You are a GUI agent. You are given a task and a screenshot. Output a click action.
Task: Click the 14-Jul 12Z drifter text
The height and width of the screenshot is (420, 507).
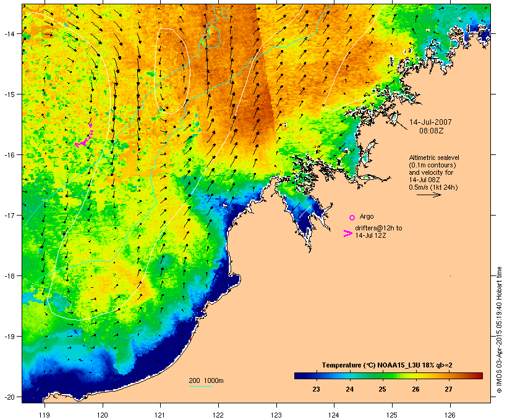pyautogui.click(x=370, y=235)
